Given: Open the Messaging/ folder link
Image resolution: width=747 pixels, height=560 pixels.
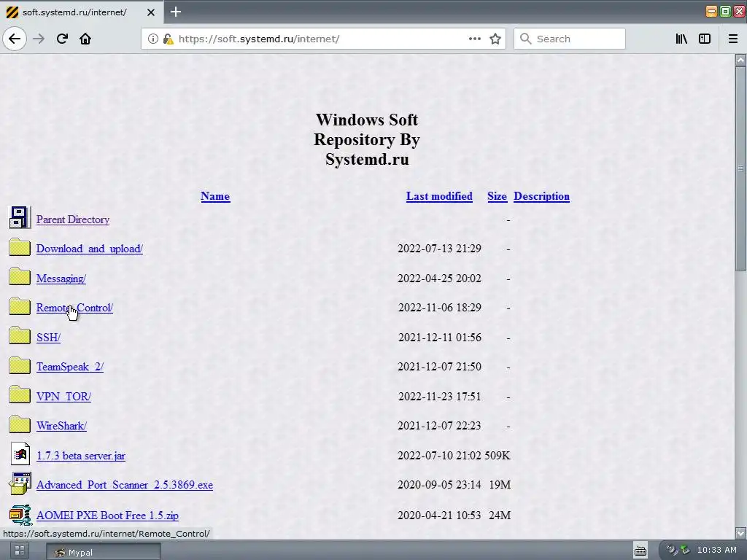Looking at the screenshot, I should tap(61, 279).
